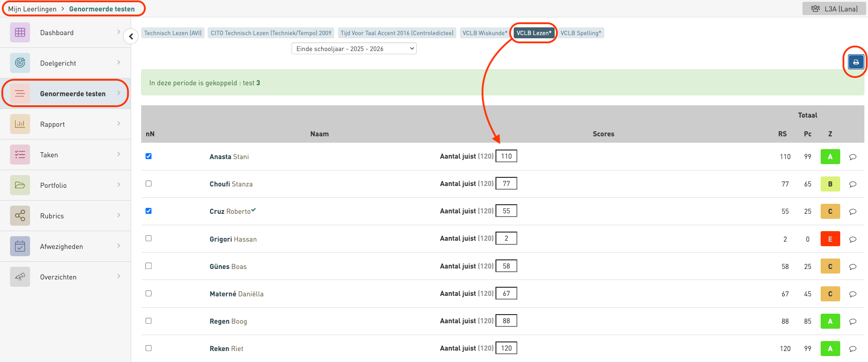Check the checkbox for Reken Riet
This screenshot has height=362, width=868.
tap(148, 348)
